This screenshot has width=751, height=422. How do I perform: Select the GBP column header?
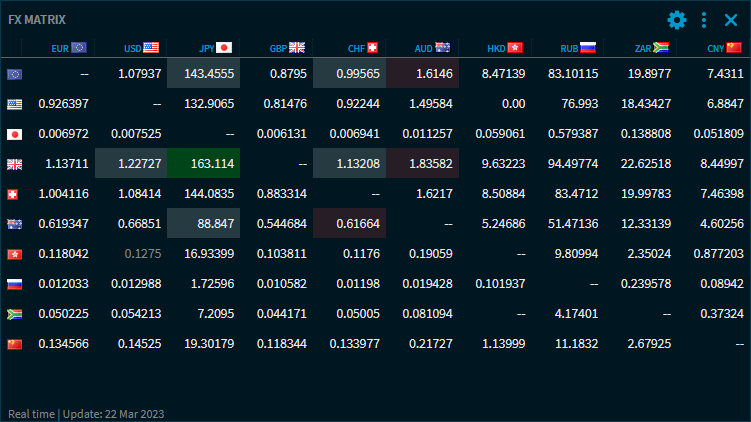(x=287, y=47)
